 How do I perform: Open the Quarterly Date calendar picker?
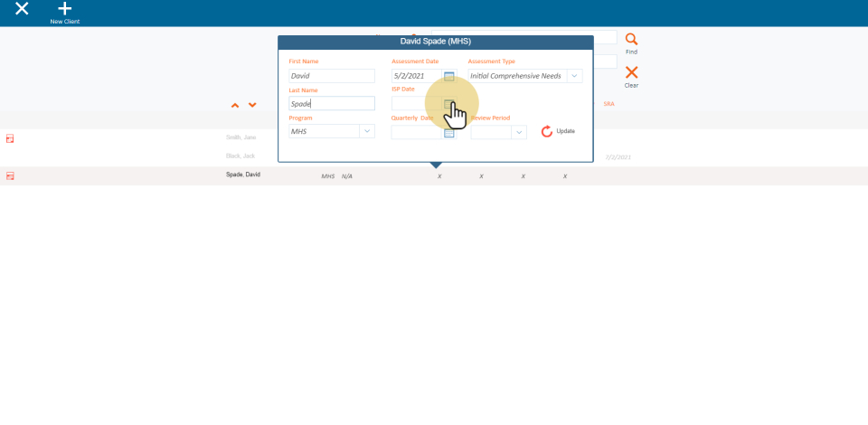click(x=449, y=132)
